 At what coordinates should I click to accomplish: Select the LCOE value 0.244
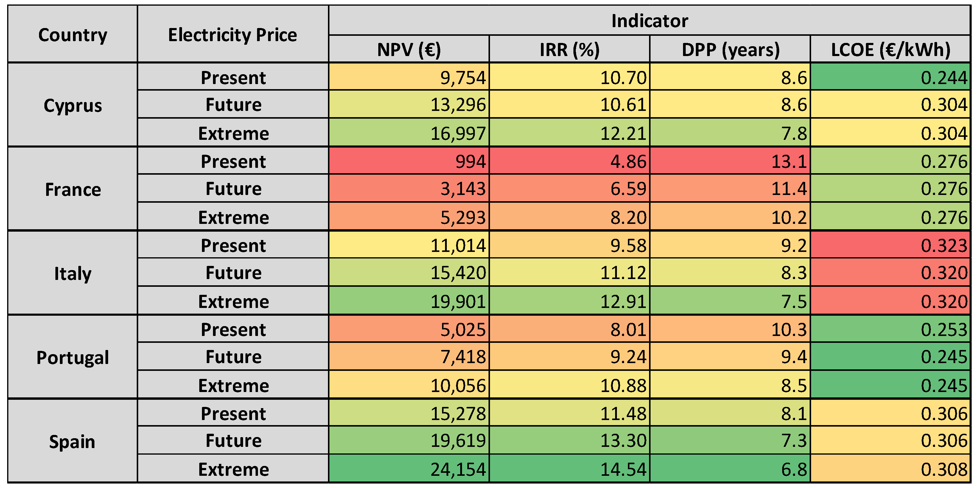[x=890, y=77]
